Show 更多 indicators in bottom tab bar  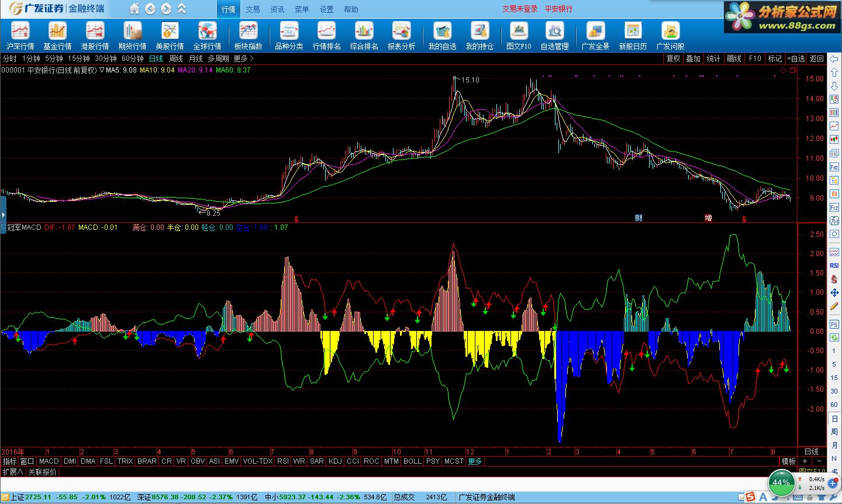point(475,461)
